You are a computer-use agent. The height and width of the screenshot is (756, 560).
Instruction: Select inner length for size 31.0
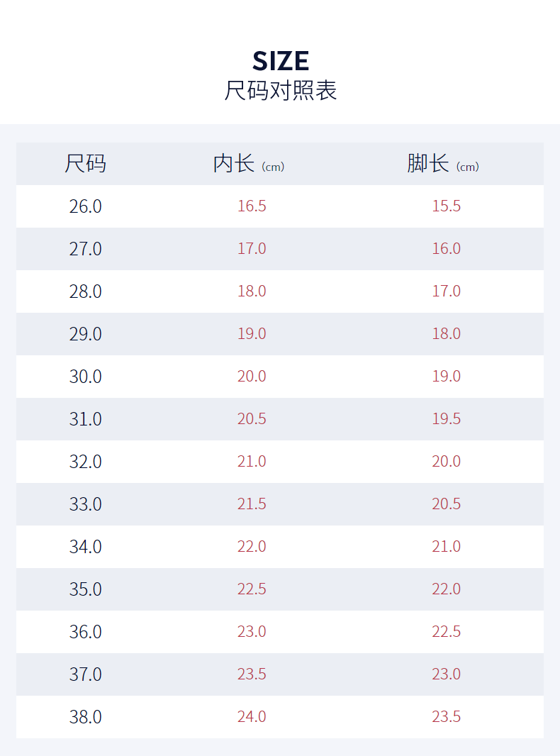pyautogui.click(x=252, y=419)
